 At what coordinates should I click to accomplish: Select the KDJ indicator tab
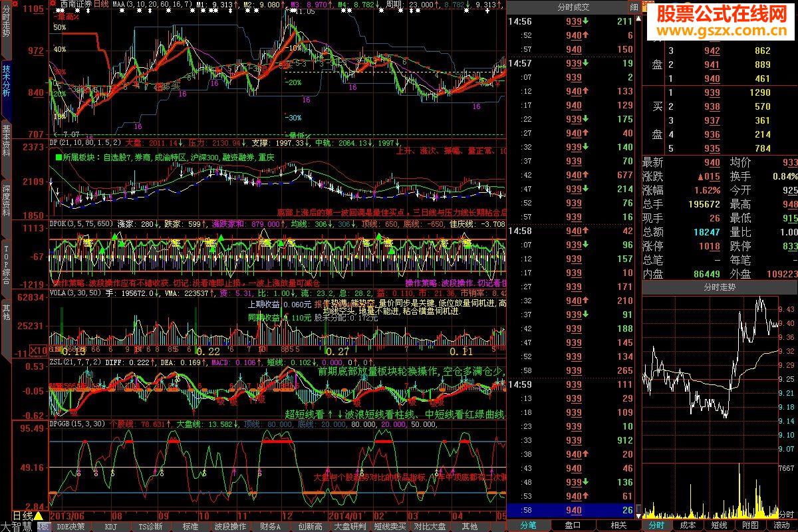pos(110,526)
